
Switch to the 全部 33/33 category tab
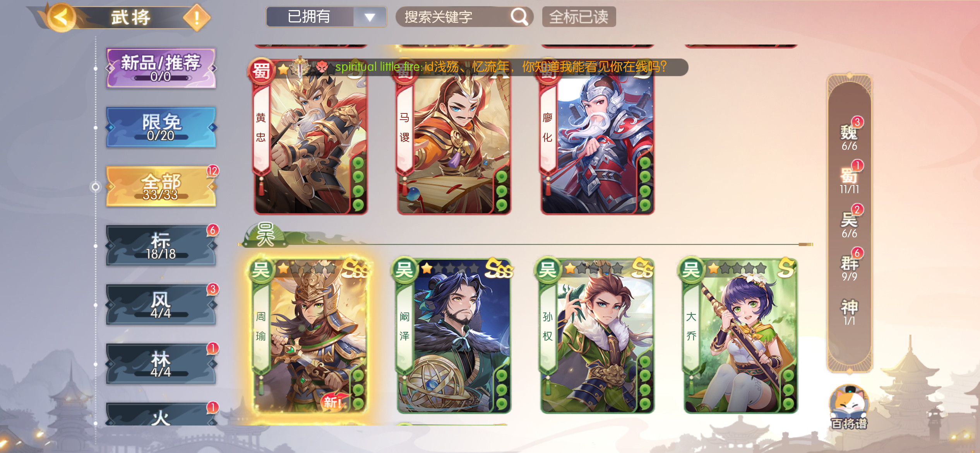pos(161,187)
